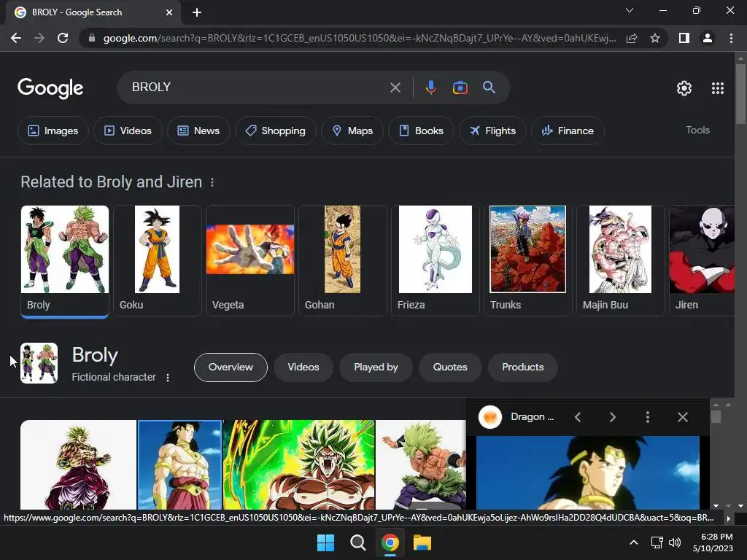Open the preview panel's three-dot menu
Viewport: 747px width, 560px height.
[648, 417]
